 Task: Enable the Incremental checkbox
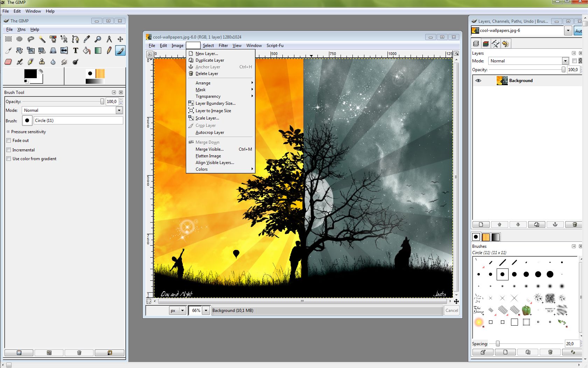9,150
